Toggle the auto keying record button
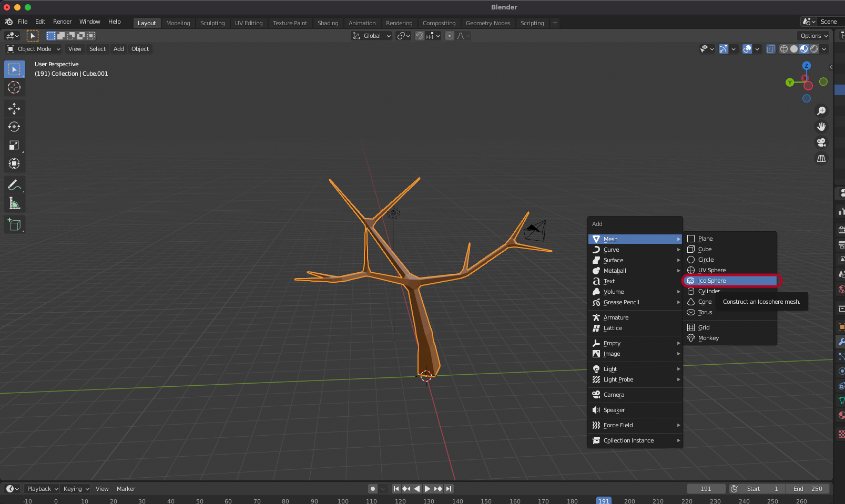 [373, 489]
